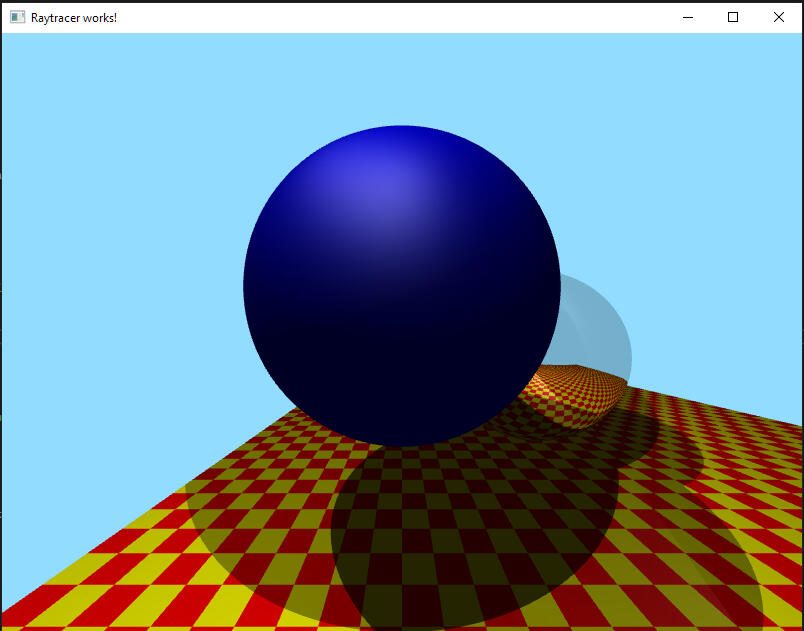Click the "Raytracer works!" title text
Screen dimensions: 804x631
tap(74, 18)
